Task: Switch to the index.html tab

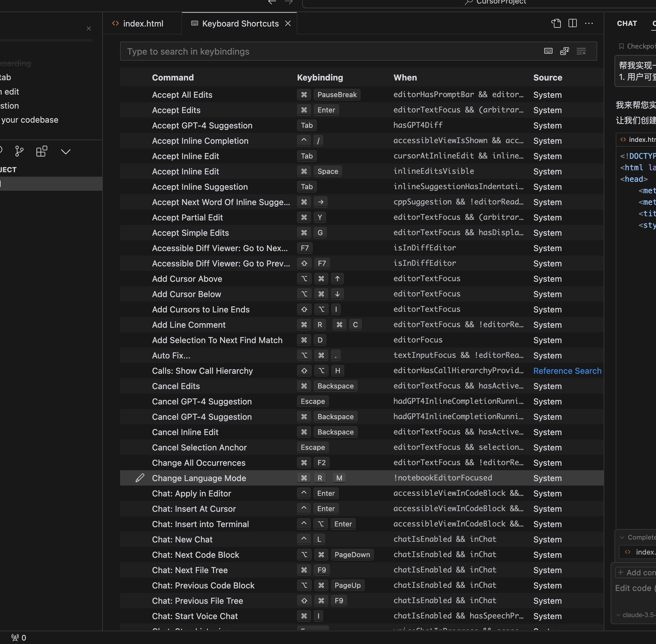Action: (143, 24)
